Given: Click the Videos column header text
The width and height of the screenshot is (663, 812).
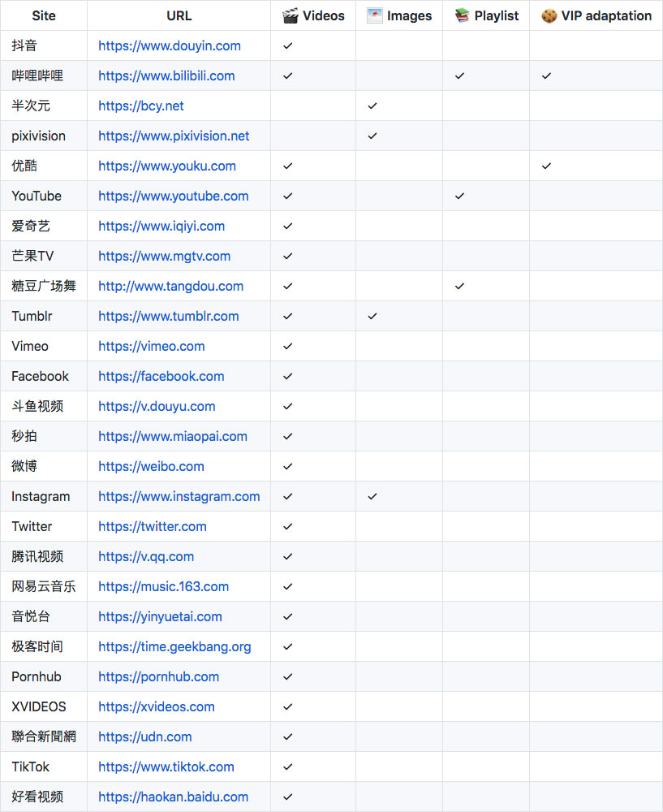Looking at the screenshot, I should point(324,15).
